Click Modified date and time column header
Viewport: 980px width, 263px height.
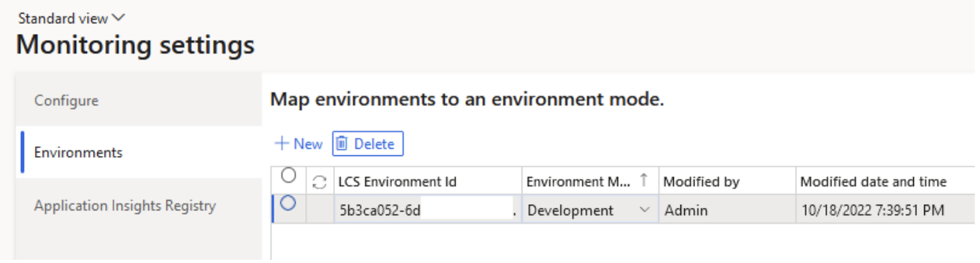click(873, 182)
